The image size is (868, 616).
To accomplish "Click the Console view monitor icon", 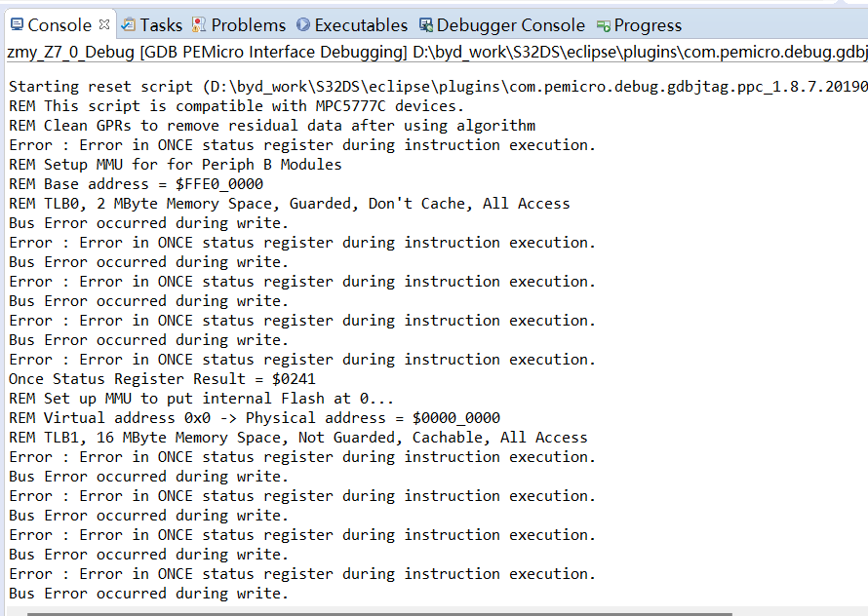I will pos(16,24).
